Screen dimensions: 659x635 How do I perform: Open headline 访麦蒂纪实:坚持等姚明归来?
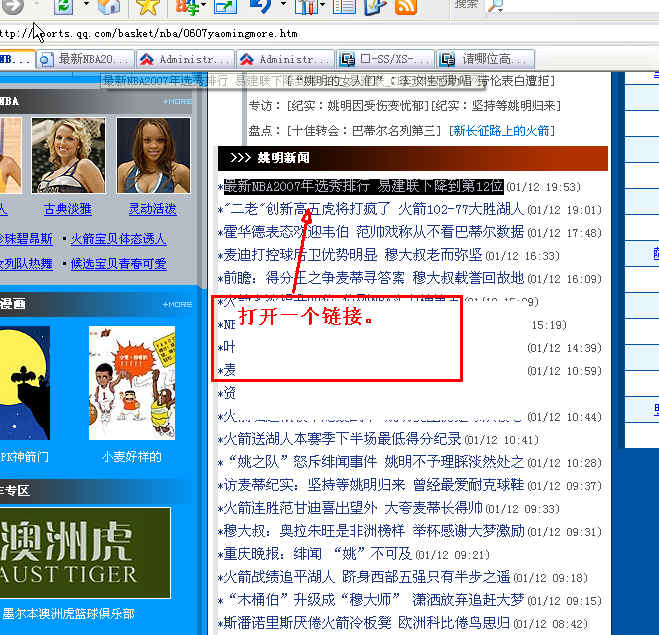pos(314,485)
